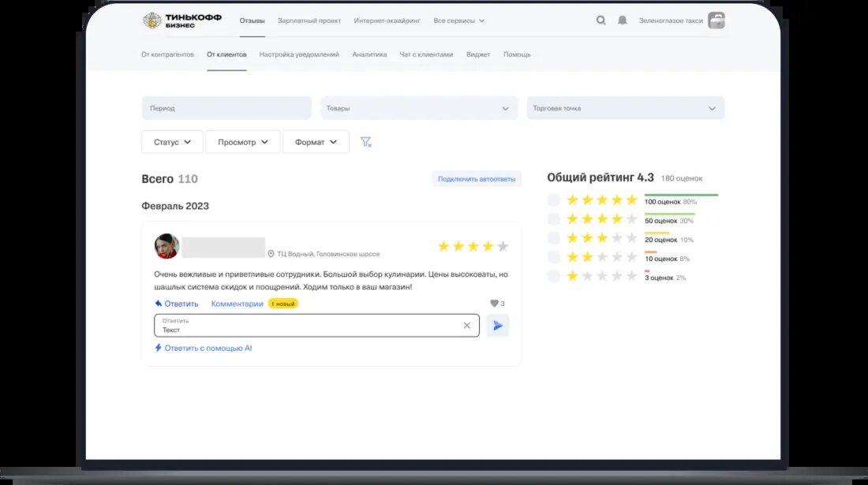Viewport: 868px width, 485px height.
Task: Click the reply arrow icon beside Ответить
Action: point(159,304)
